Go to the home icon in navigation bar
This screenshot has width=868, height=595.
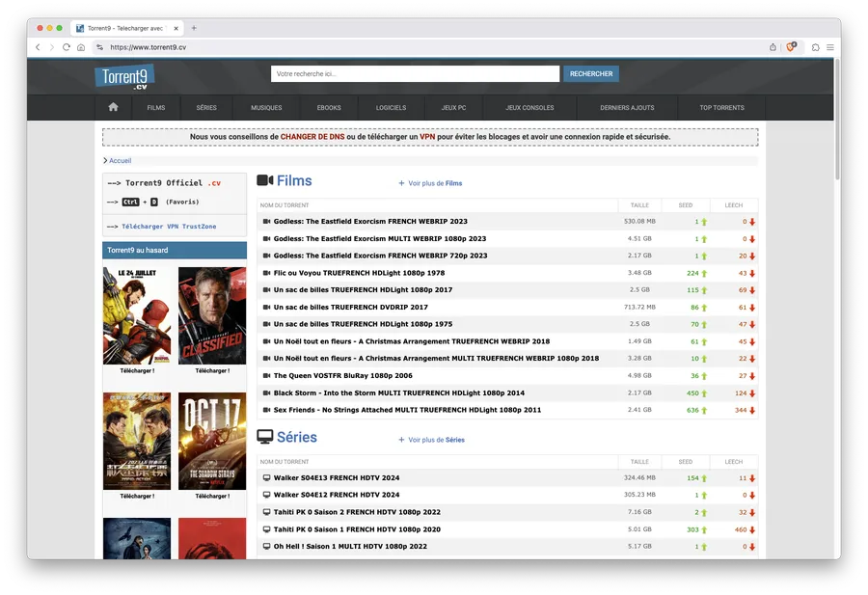click(113, 107)
